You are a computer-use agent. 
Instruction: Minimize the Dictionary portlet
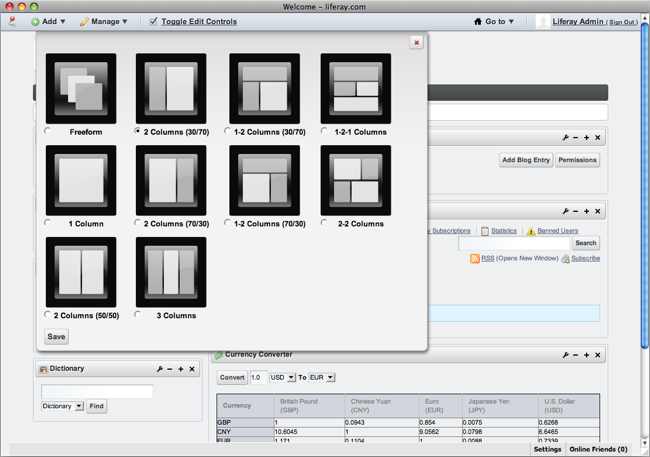(170, 369)
